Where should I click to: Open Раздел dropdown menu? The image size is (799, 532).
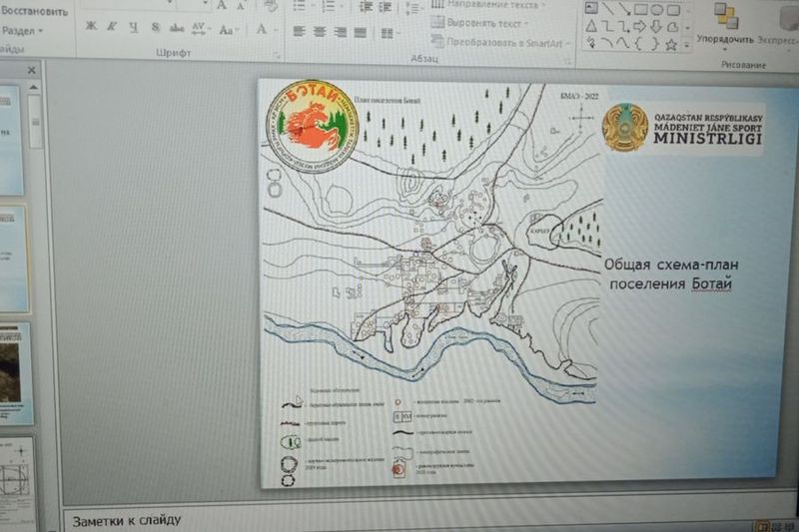24,31
